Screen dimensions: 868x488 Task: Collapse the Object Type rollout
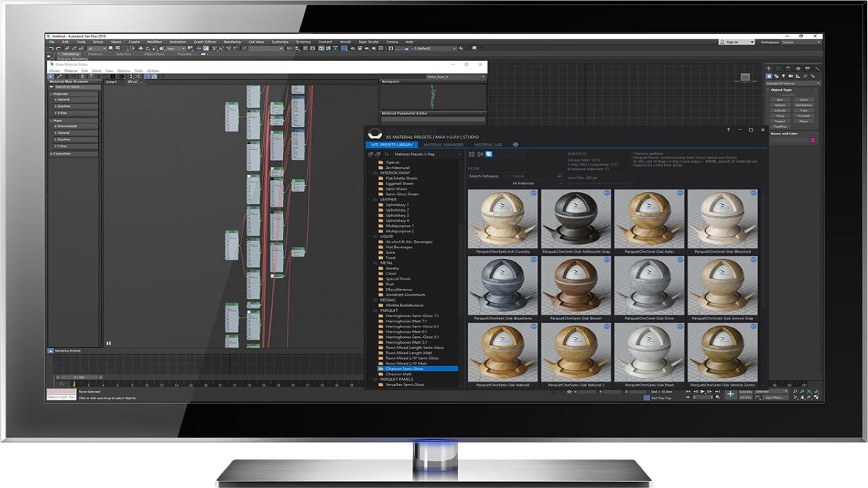coord(768,89)
